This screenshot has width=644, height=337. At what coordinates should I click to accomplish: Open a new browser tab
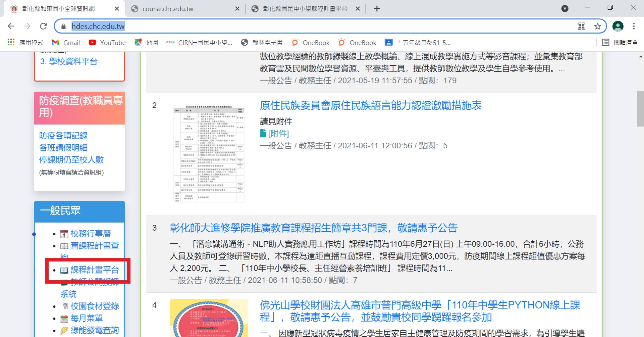pos(377,9)
